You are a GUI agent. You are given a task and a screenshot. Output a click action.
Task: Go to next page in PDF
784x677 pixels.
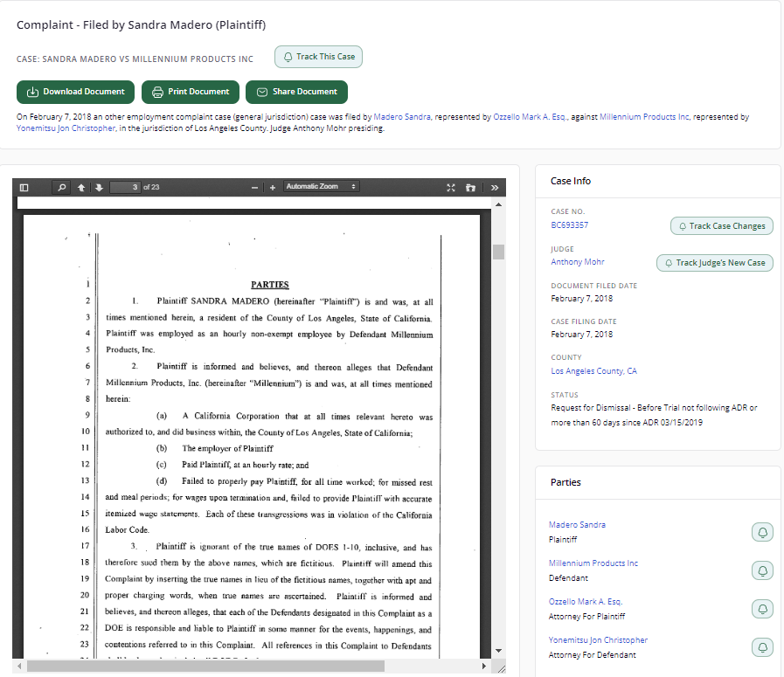pyautogui.click(x=99, y=187)
